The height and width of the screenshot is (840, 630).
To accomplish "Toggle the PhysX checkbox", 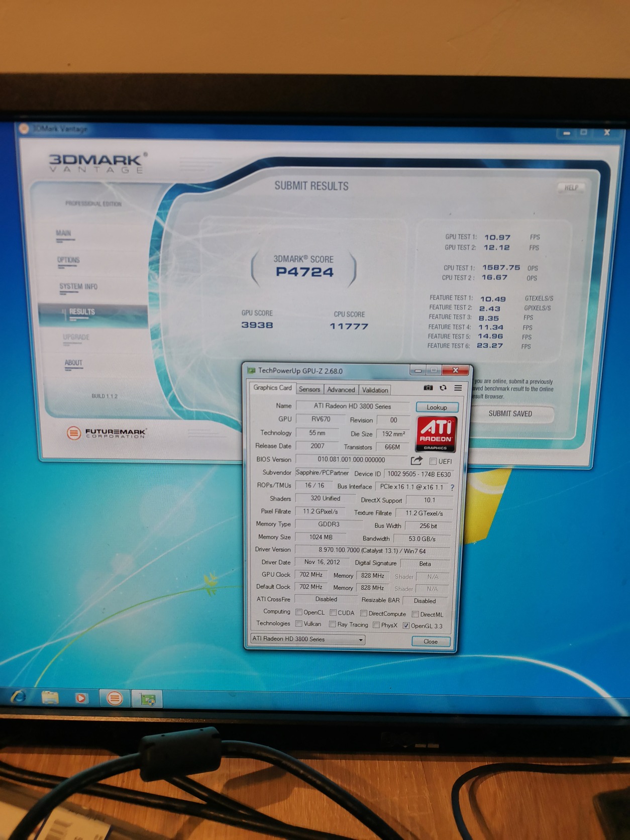I will [376, 625].
